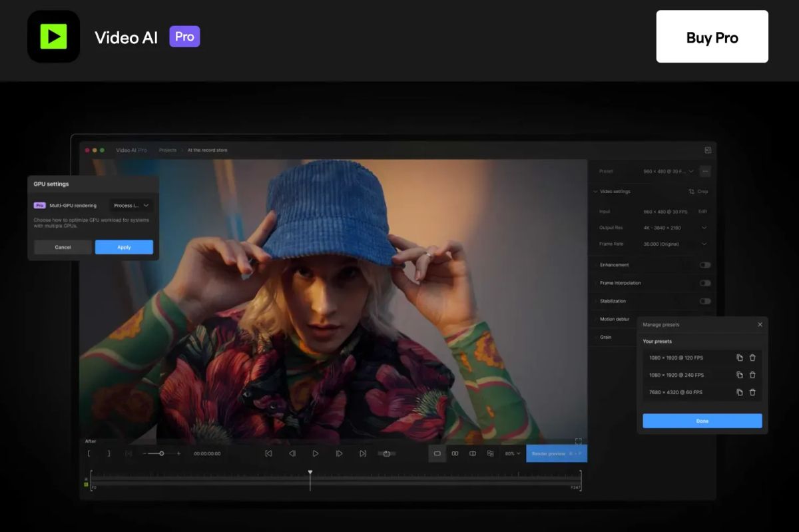The width and height of the screenshot is (799, 532).
Task: Expand the Frame Rate dropdown
Action: [x=675, y=244]
